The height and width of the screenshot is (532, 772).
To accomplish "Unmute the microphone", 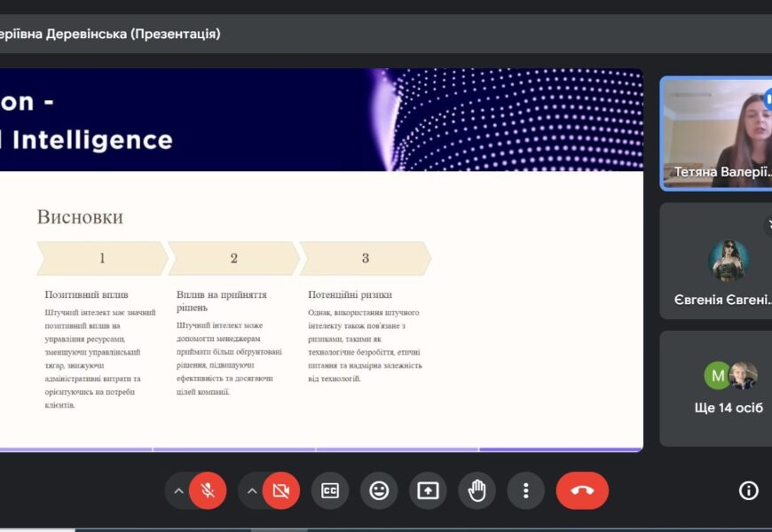I will tap(208, 490).
